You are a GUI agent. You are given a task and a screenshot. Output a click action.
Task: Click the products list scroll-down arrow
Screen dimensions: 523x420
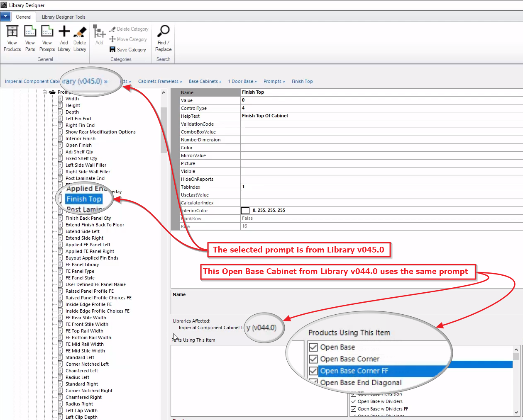tap(516, 413)
